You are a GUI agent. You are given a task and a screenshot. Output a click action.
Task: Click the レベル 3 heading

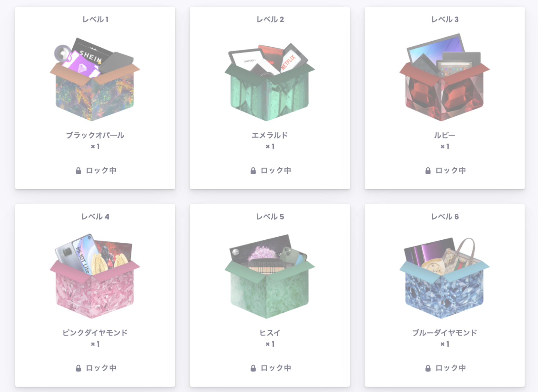point(445,19)
